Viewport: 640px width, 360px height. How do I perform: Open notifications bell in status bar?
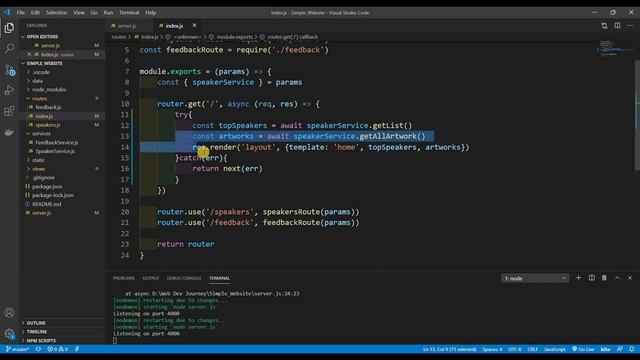point(631,349)
